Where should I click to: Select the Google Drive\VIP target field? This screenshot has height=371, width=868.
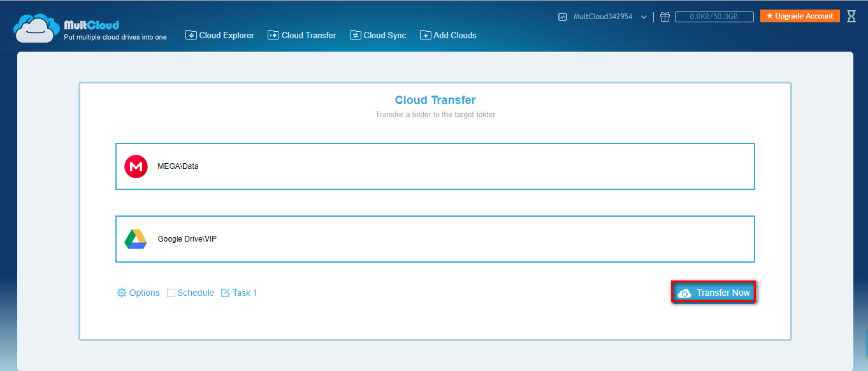pyautogui.click(x=435, y=239)
